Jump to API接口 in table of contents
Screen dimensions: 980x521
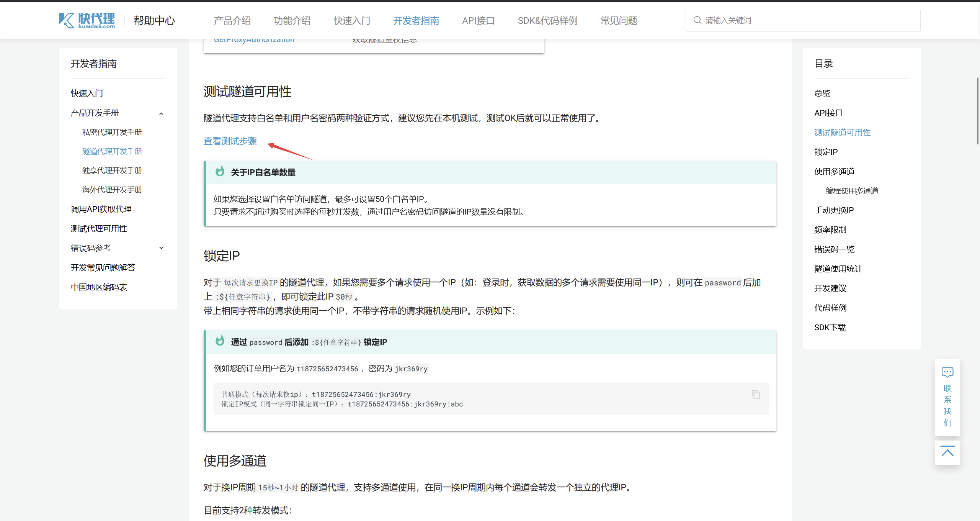coord(829,113)
